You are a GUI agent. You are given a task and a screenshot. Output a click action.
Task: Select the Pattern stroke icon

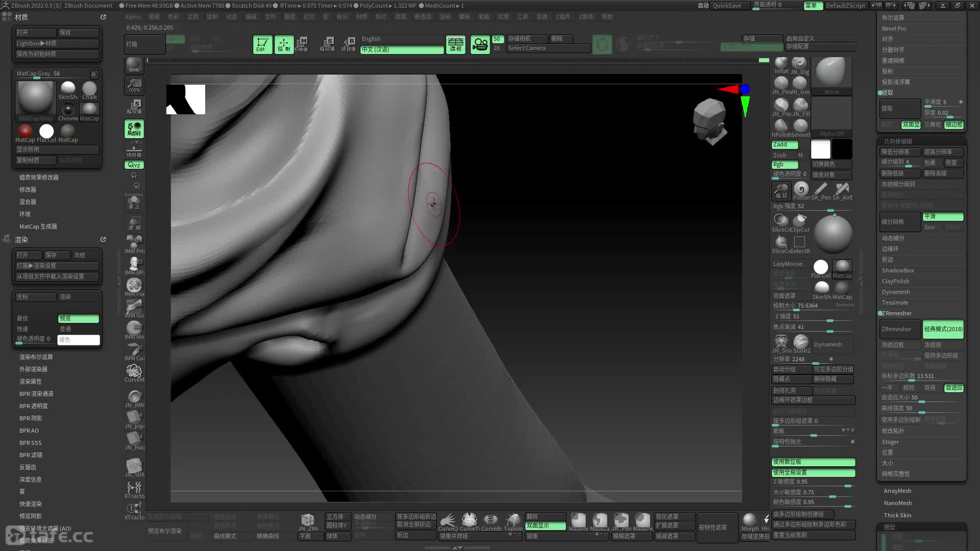[801, 191]
